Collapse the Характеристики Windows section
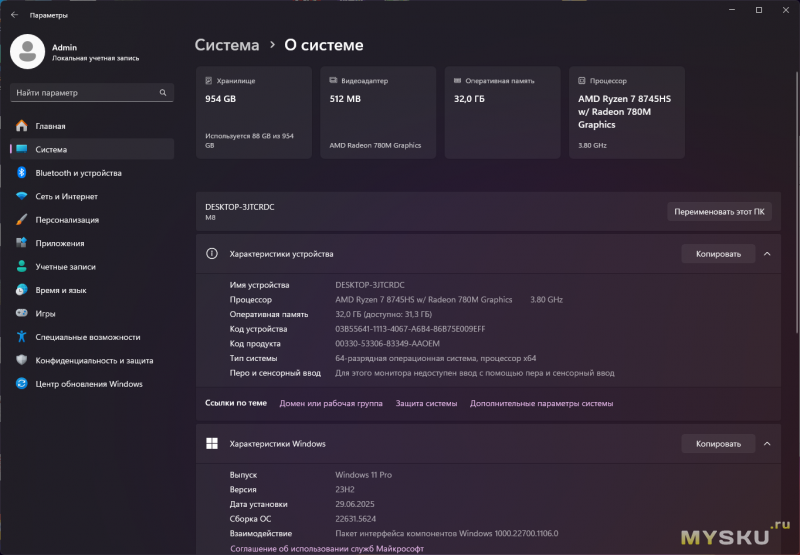This screenshot has height=555, width=800. point(767,443)
